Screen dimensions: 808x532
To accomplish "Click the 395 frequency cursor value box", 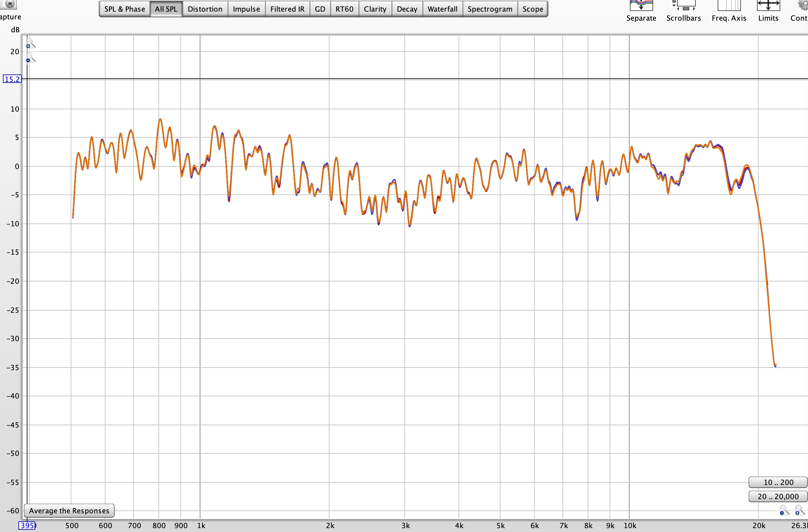I will click(x=27, y=526).
